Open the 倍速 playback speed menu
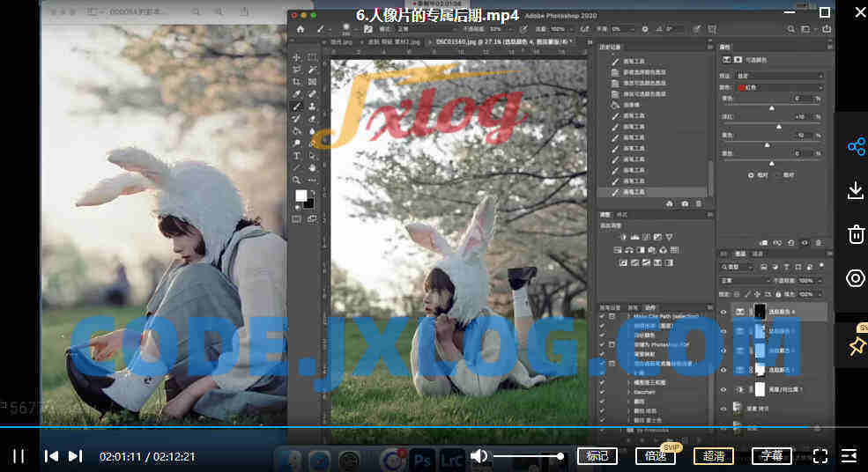The height and width of the screenshot is (472, 868). (655, 455)
